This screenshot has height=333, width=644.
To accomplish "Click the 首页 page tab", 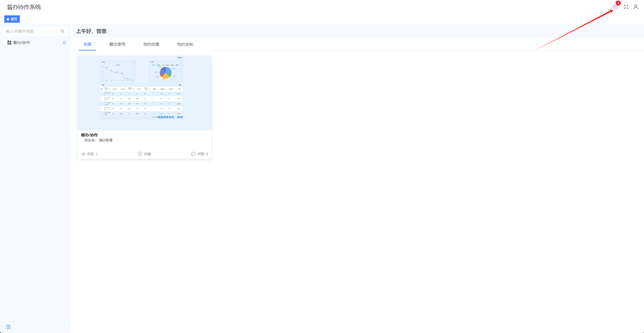I will click(x=12, y=19).
